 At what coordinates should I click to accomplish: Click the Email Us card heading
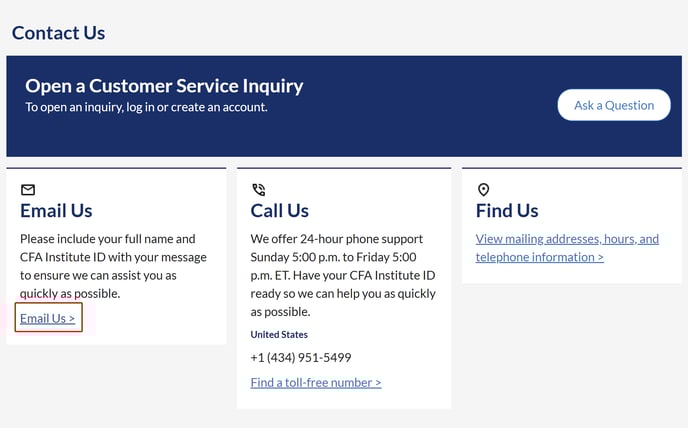tap(56, 211)
